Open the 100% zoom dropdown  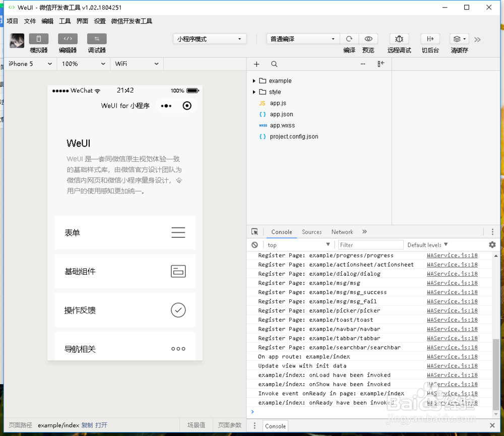pos(84,64)
